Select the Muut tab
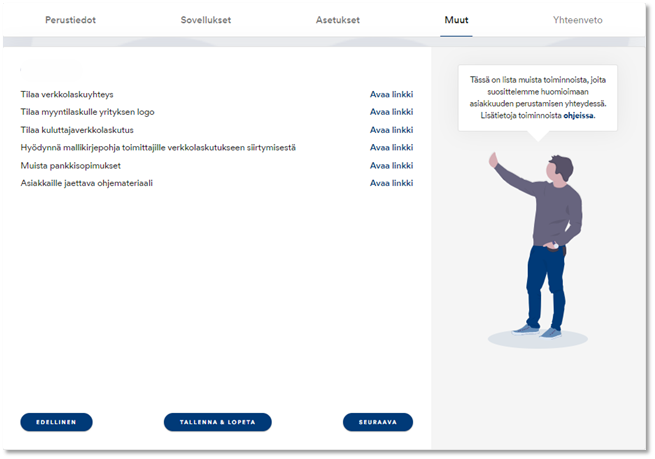Screen dimensions: 655x459 pos(456,20)
